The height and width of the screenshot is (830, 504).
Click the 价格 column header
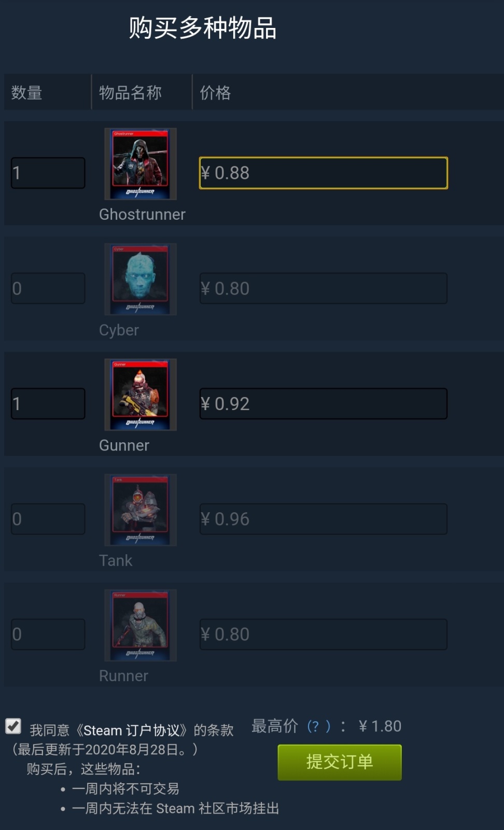(x=215, y=93)
